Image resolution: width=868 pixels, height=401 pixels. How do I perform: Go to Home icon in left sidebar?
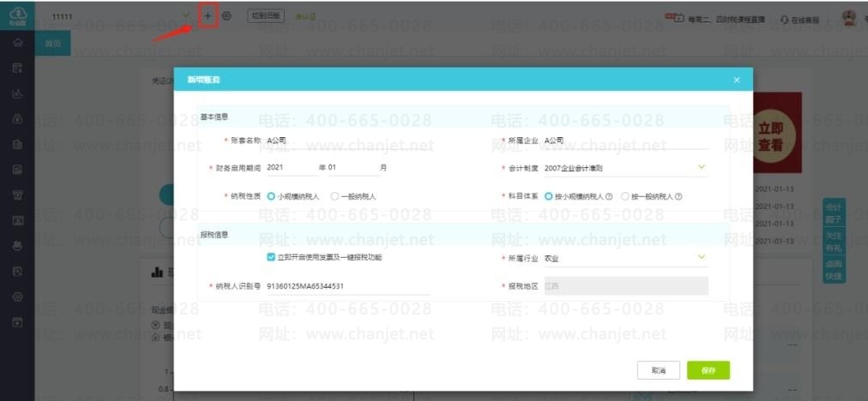tap(17, 43)
